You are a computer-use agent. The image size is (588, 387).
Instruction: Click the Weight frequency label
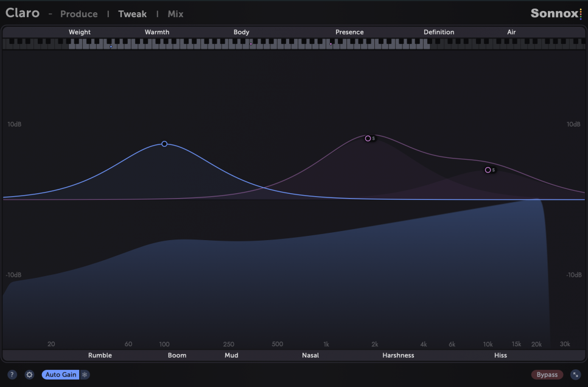(80, 32)
